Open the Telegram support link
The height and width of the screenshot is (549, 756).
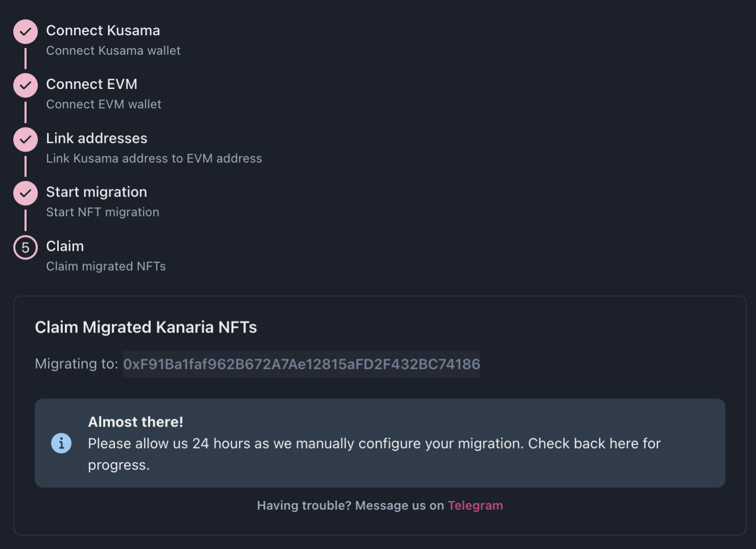[x=475, y=505]
